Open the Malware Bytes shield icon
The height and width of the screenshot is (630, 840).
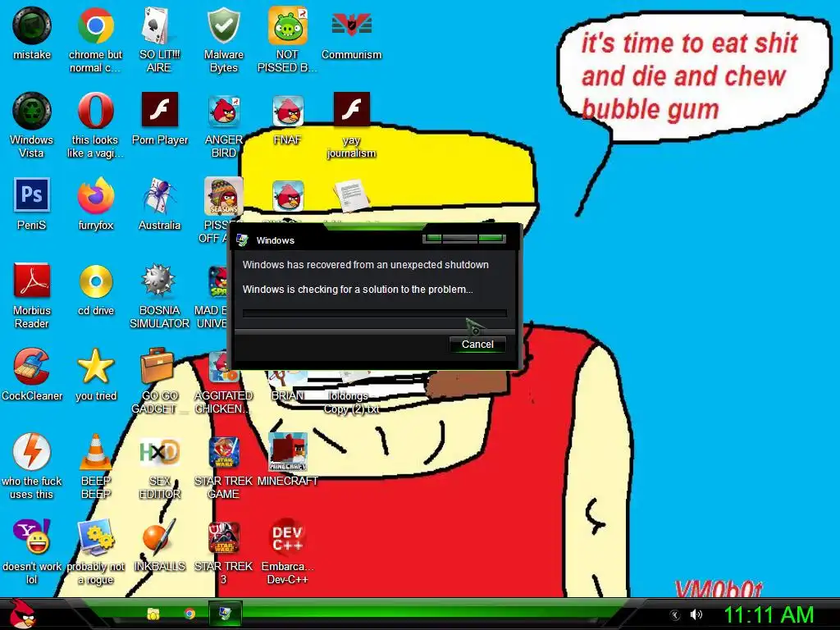223,25
